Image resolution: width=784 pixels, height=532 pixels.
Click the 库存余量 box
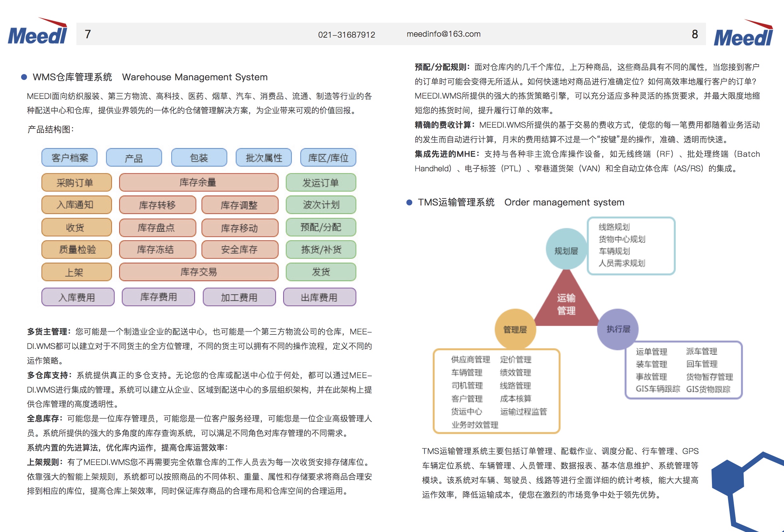pyautogui.click(x=199, y=182)
